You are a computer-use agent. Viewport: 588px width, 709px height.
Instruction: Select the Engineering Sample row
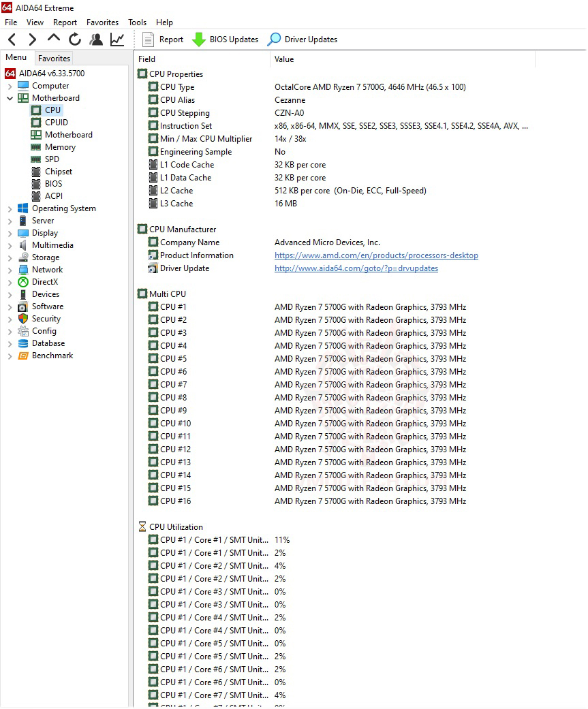(334, 152)
